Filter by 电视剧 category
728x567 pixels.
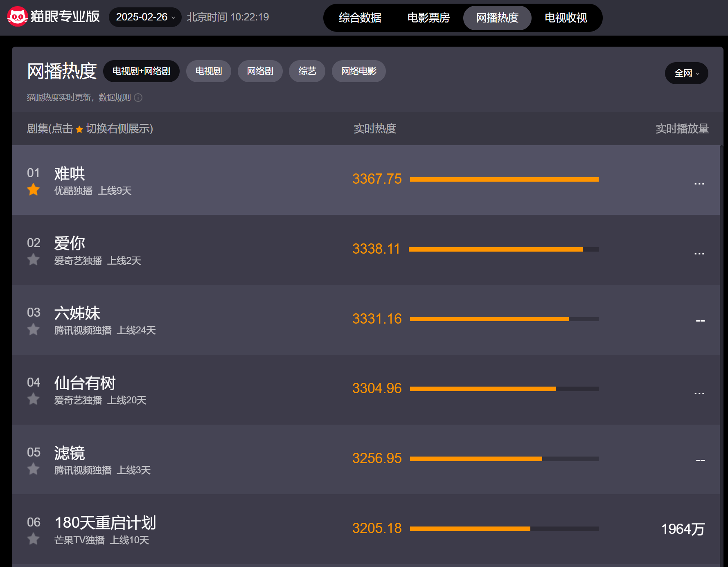pyautogui.click(x=208, y=71)
